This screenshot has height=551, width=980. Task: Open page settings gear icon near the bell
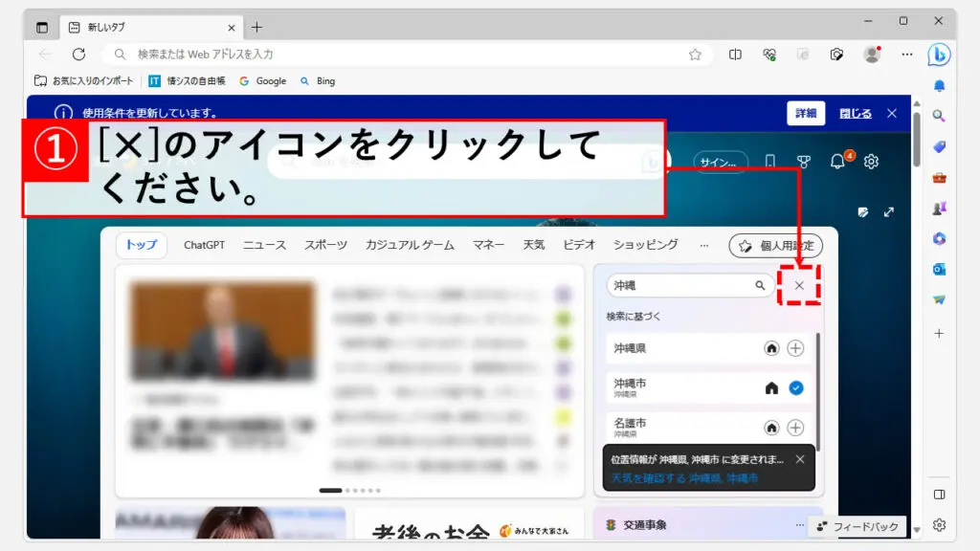[871, 162]
